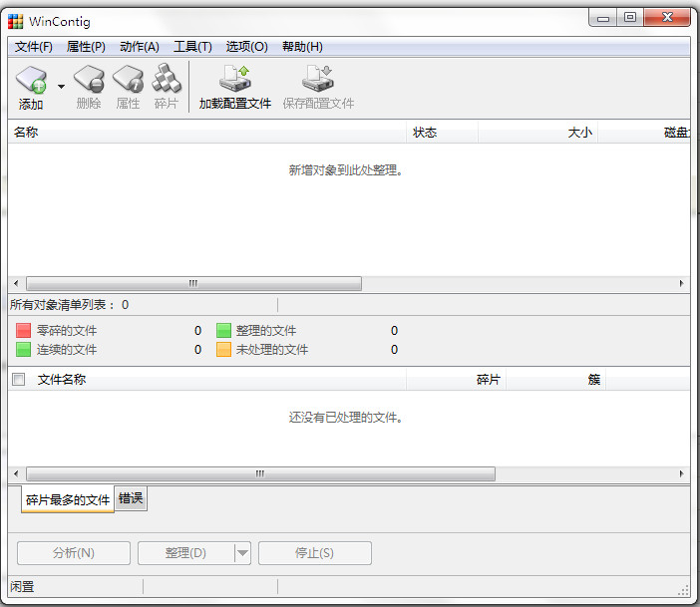
Task: Open the 动作(A) menu
Action: pos(140,47)
